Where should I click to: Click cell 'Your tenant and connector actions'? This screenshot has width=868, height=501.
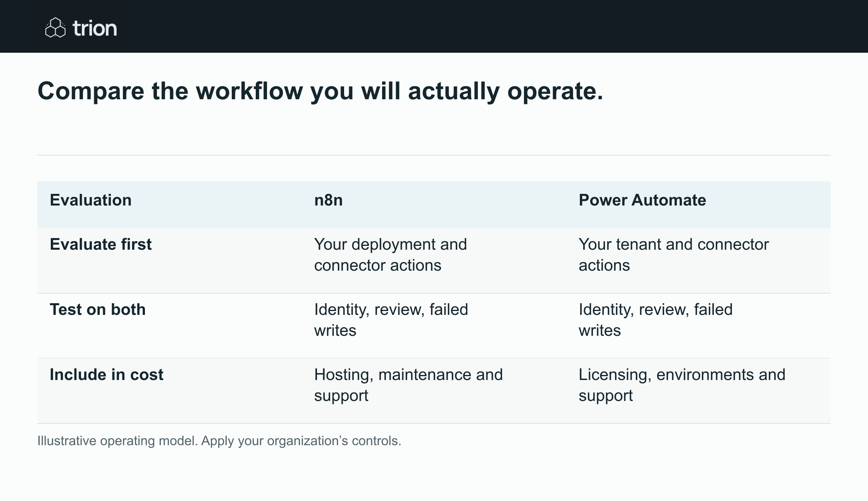click(673, 255)
